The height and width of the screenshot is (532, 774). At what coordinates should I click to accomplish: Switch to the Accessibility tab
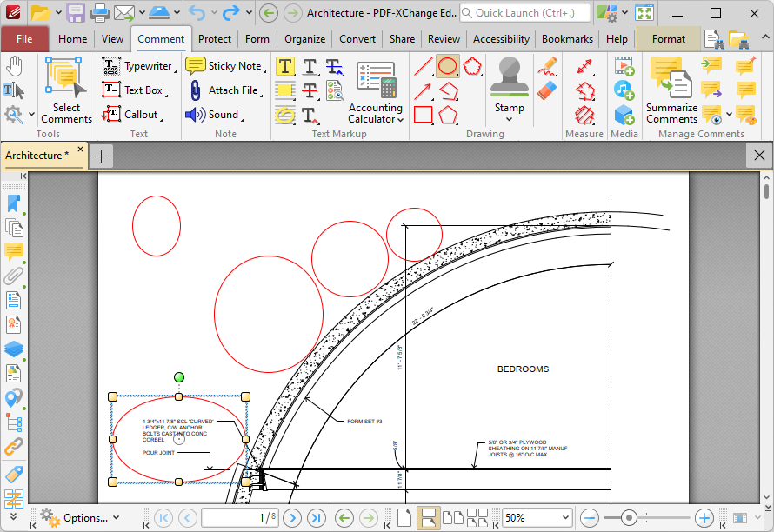pyautogui.click(x=501, y=39)
